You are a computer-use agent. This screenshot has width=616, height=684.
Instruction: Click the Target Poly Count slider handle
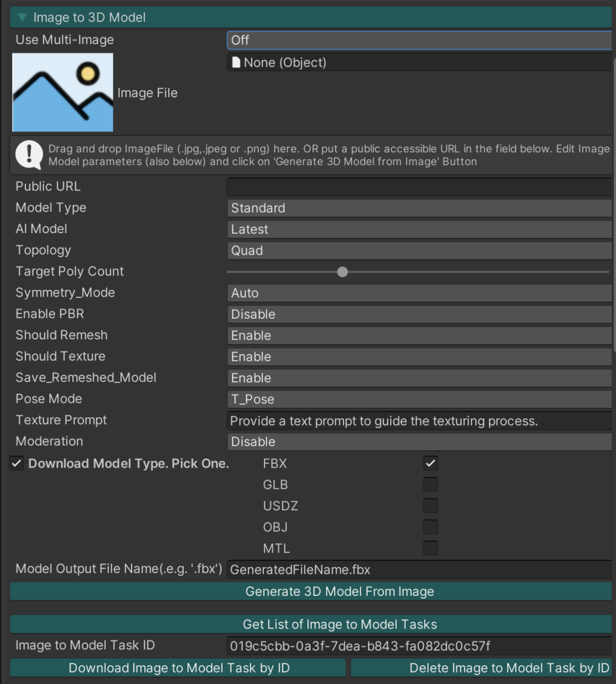tap(343, 272)
